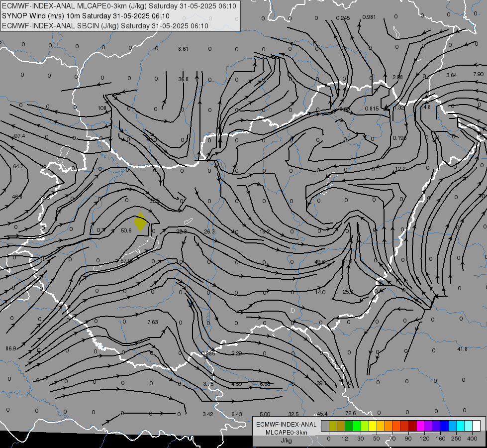487x448 pixels.
Task: Click the MLCAPE0-3km title line at top
Action: (x=119, y=6)
